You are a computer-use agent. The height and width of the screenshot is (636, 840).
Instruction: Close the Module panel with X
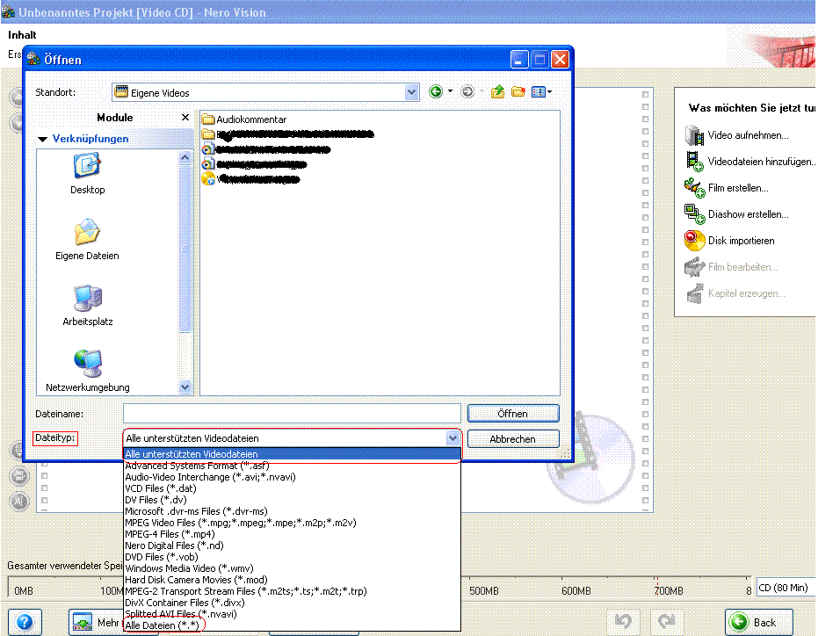[185, 118]
